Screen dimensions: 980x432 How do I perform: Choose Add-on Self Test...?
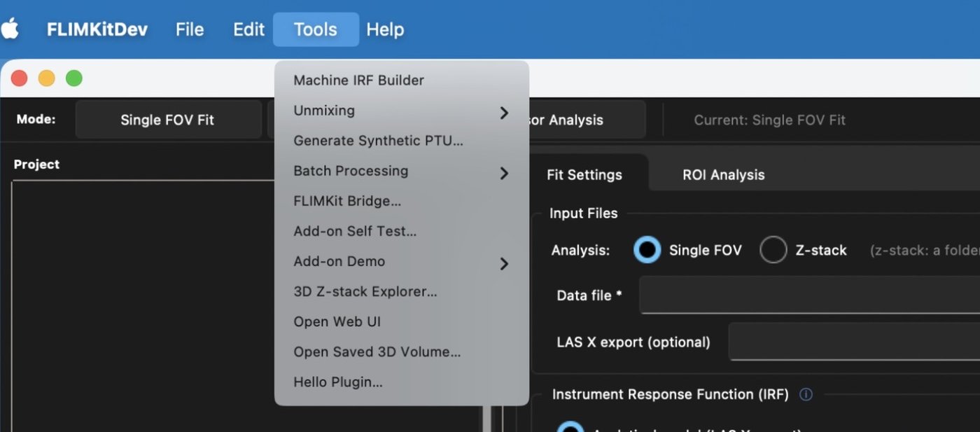pyautogui.click(x=401, y=231)
